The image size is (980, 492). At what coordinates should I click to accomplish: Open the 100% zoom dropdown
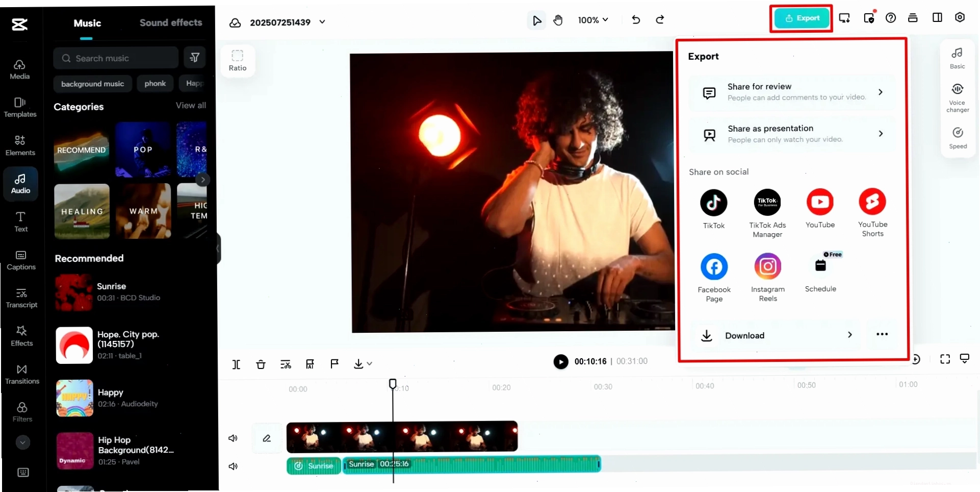(593, 20)
